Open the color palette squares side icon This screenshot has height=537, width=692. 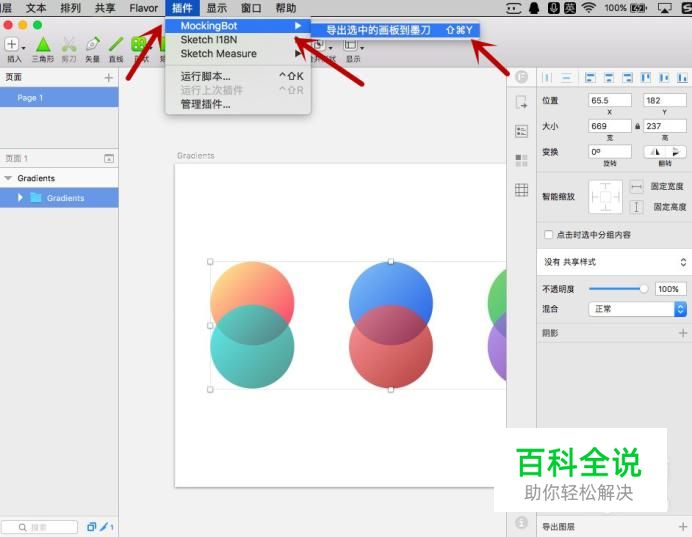521,160
